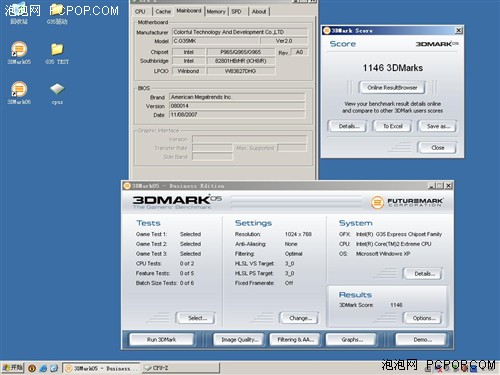Click the Filtering & AA button
The width and height of the screenshot is (500, 375).
[295, 340]
